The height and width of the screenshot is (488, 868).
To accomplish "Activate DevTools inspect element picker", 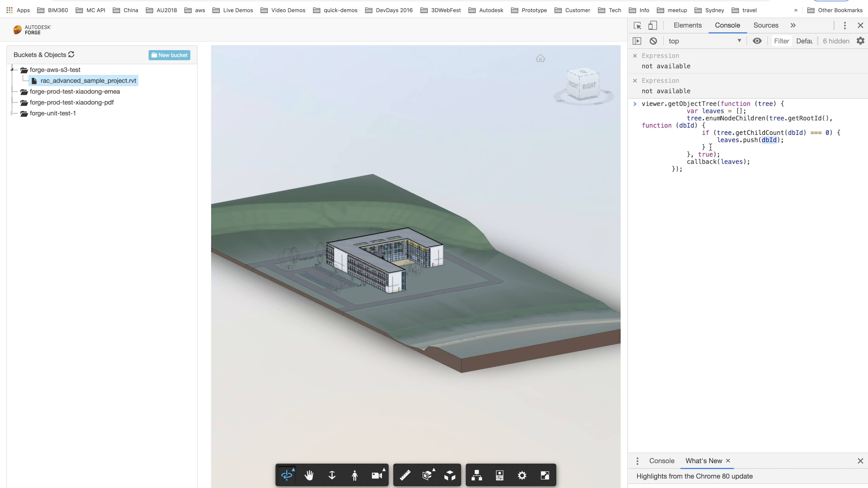I will tap(637, 26).
